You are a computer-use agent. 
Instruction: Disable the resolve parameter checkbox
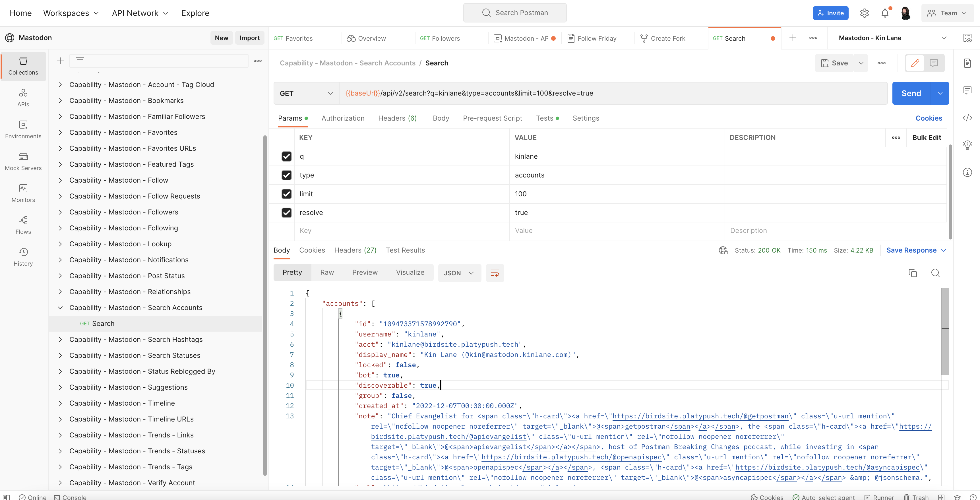tap(286, 213)
